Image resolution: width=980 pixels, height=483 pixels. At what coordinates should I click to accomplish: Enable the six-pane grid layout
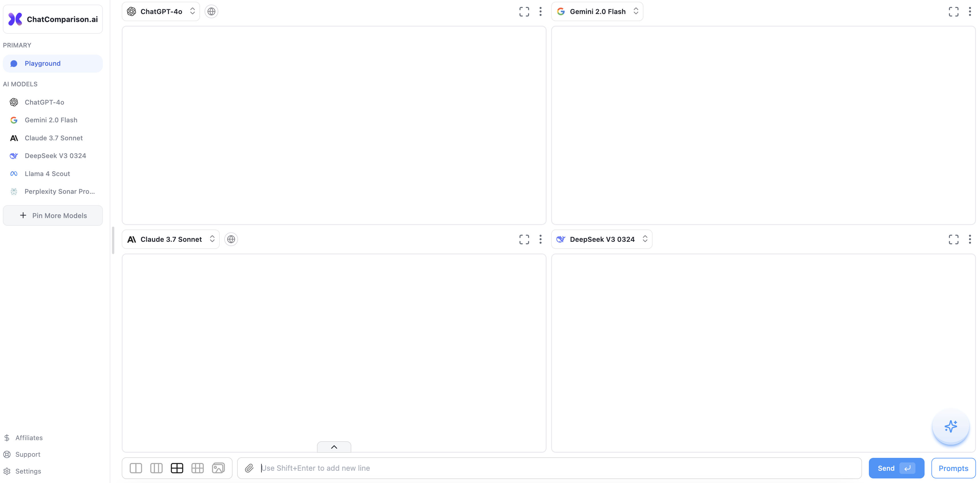[x=197, y=468]
